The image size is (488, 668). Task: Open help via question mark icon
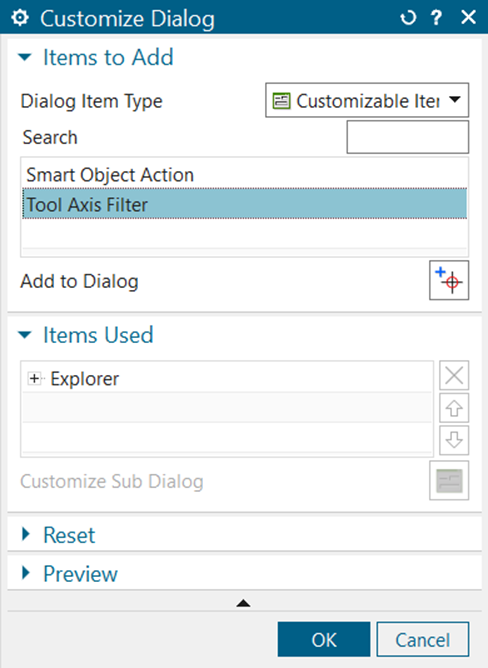[x=436, y=17]
